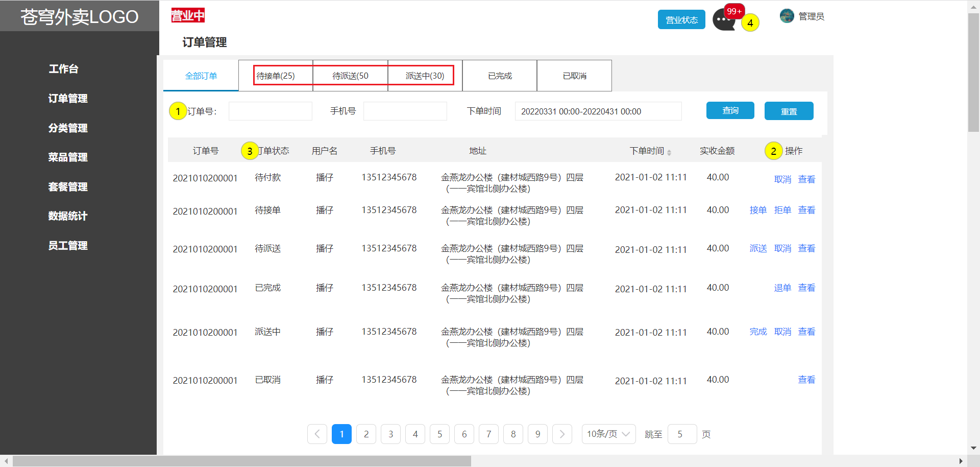Click horizontal scrollbar's right arrow
Viewport: 980px width, 467px height.
(961, 461)
